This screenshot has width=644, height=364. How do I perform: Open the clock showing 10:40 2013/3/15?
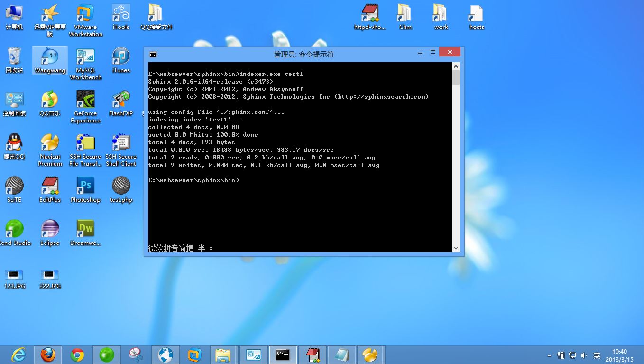[619, 355]
